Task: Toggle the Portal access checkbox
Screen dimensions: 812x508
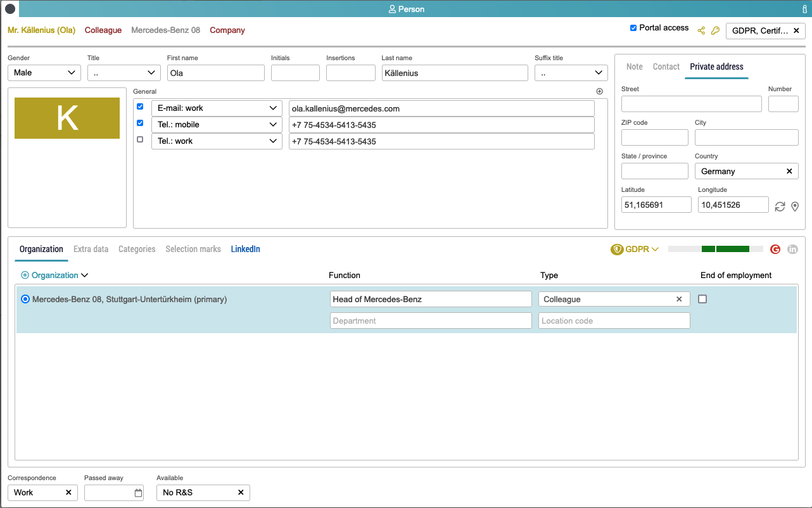Action: click(x=633, y=28)
